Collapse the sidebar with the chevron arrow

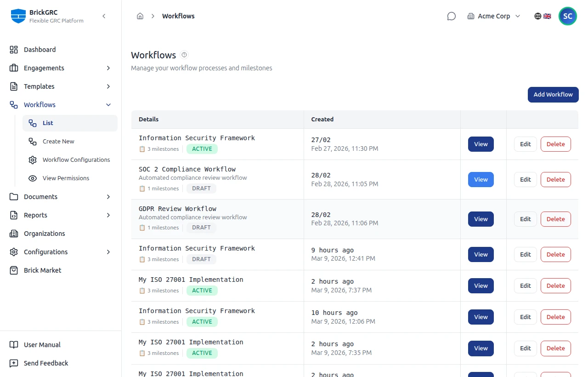[104, 16]
